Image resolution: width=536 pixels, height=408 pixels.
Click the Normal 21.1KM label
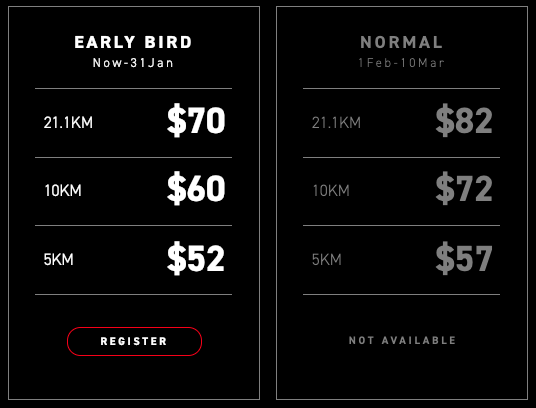tap(336, 123)
